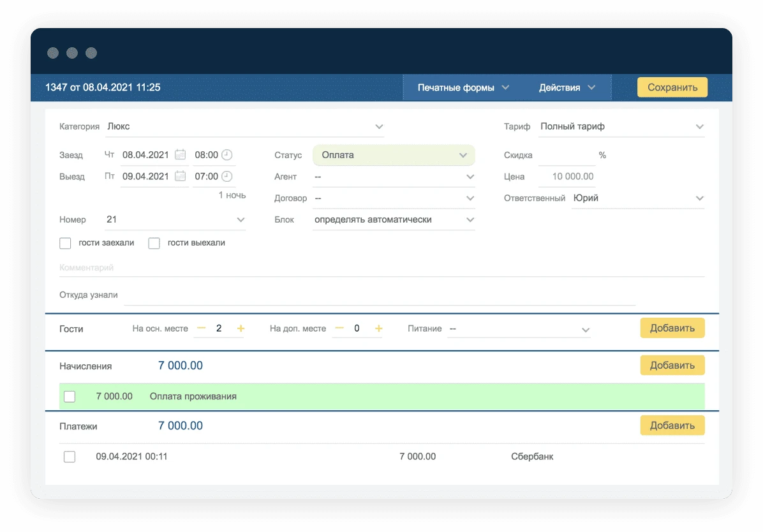
Task: Open the Статус dropdown set to Оплата
Action: click(x=394, y=155)
